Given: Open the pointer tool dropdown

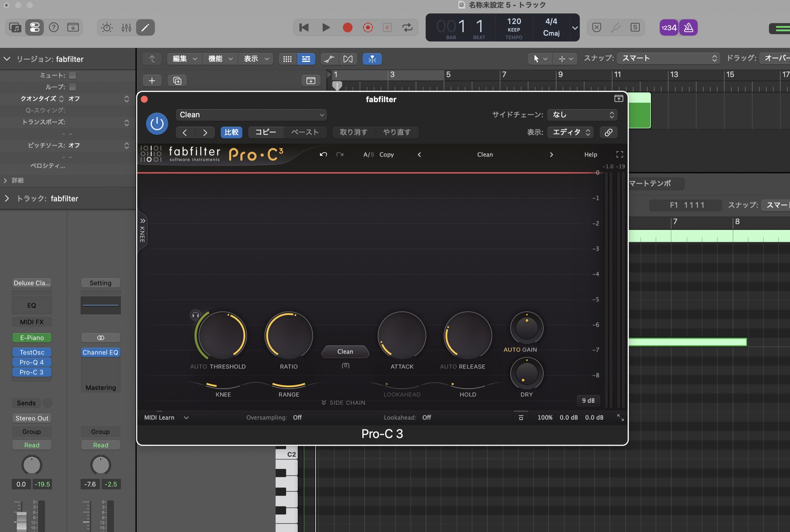Looking at the screenshot, I should click(x=540, y=59).
